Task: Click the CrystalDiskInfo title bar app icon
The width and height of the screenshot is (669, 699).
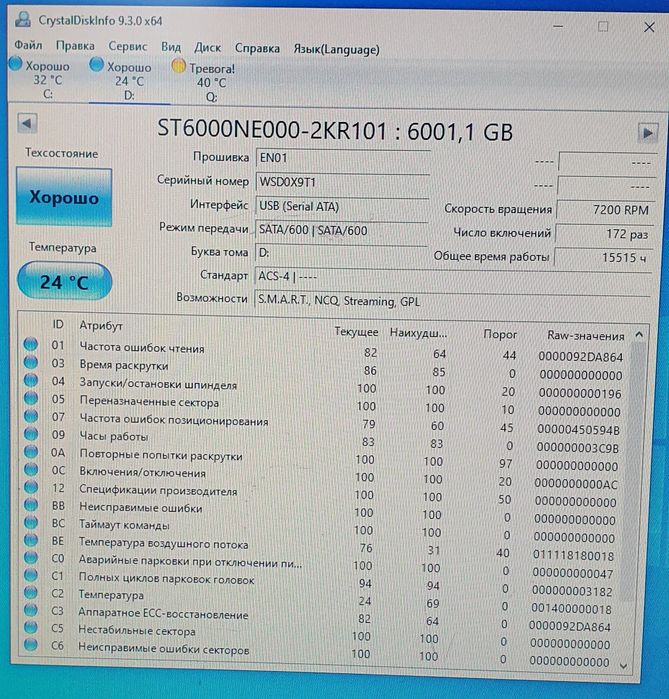Action: tap(23, 20)
